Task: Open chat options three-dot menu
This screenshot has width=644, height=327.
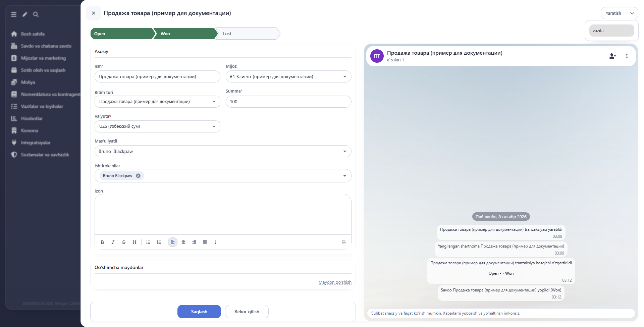Action: click(x=627, y=56)
